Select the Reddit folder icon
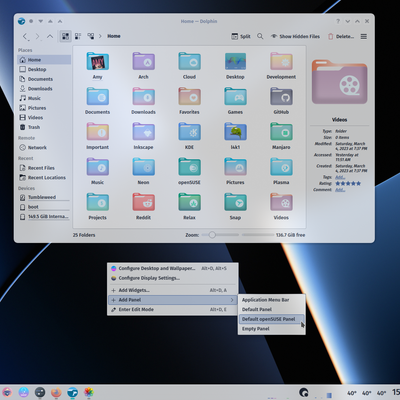Screen dimensions: 400x400 point(143,202)
